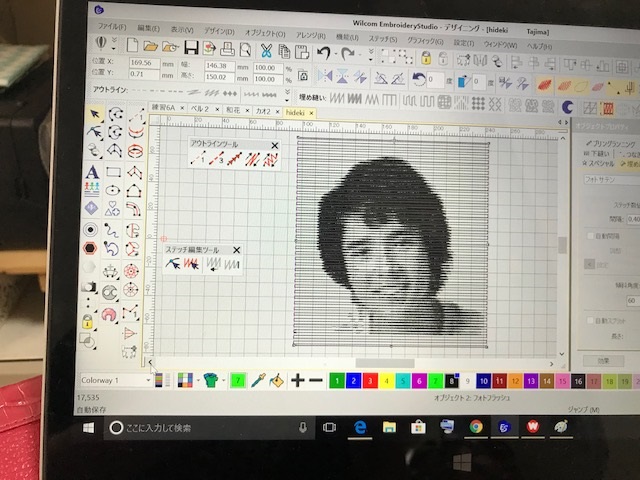Viewport: 640px width, 480px height.
Task: Click the Paste icon in toolbar
Action: click(301, 52)
